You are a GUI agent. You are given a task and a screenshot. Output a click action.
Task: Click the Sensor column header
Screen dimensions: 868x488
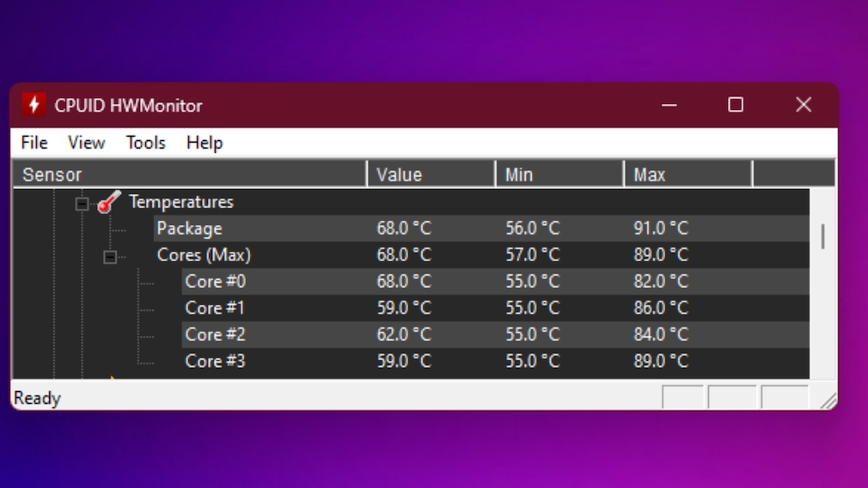point(189,174)
